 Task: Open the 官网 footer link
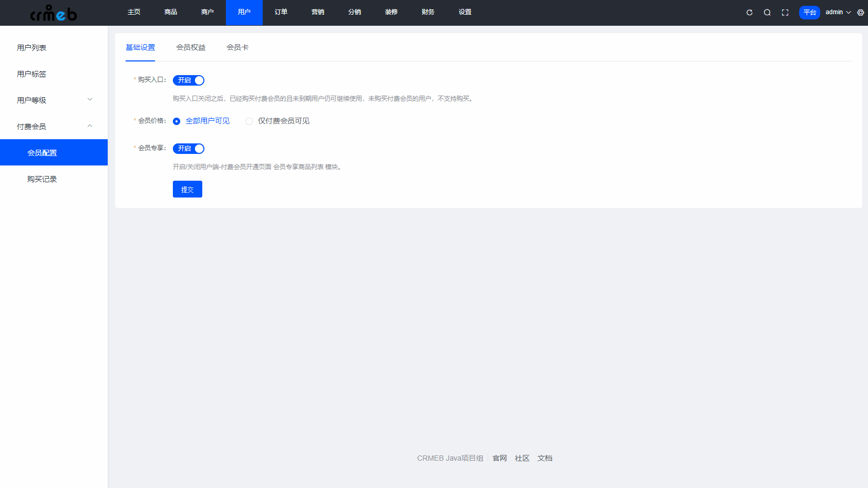click(500, 458)
